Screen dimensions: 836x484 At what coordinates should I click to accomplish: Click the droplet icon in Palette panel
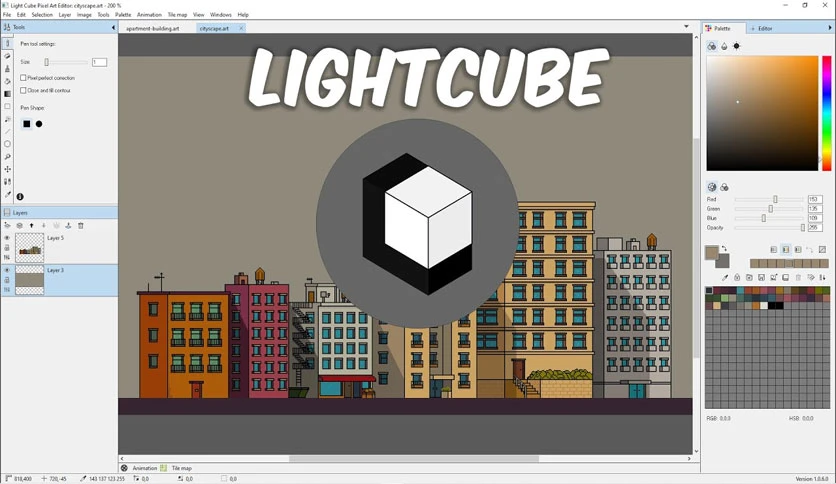click(x=724, y=46)
